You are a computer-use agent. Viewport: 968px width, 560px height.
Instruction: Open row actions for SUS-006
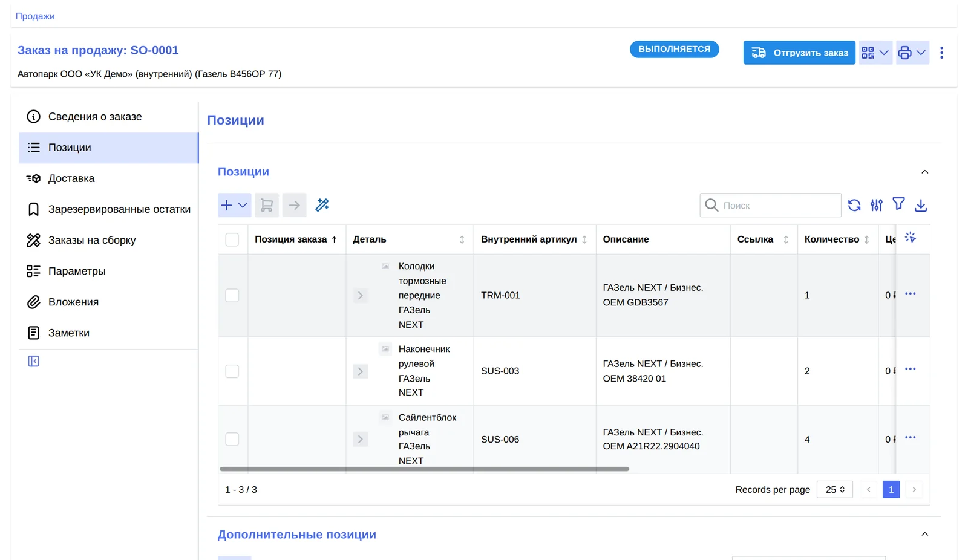click(911, 437)
